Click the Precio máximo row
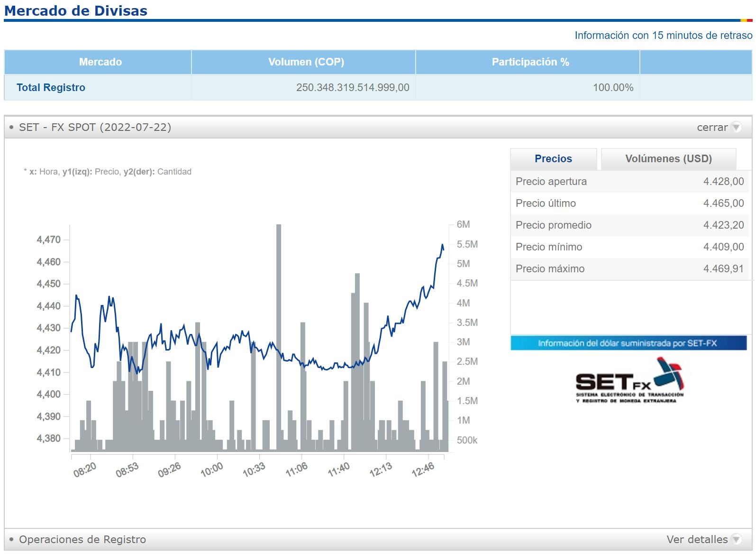The height and width of the screenshot is (554, 756). pyautogui.click(x=629, y=268)
